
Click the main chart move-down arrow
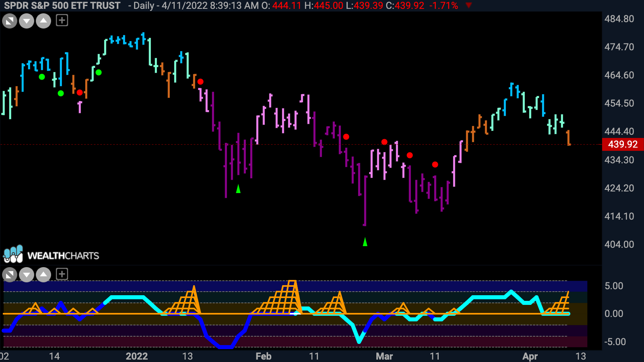click(x=27, y=21)
